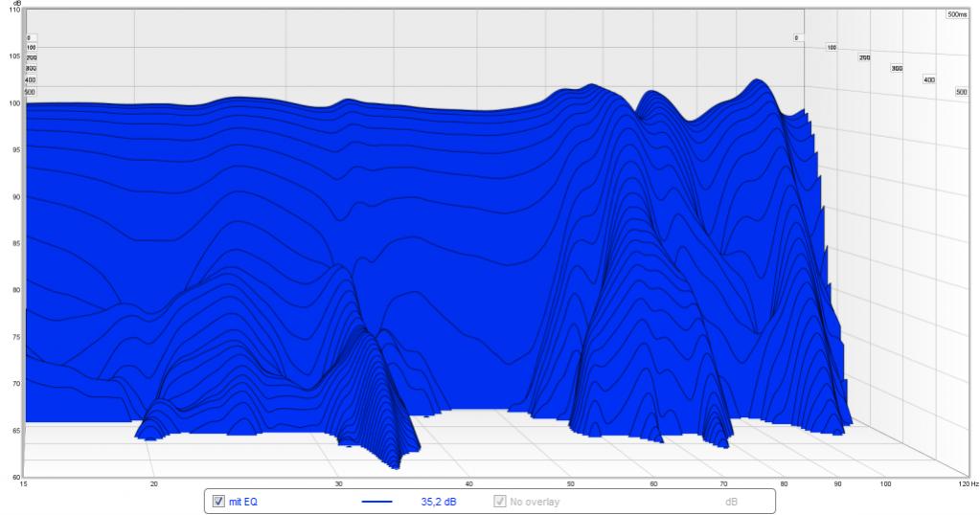Click the 20 Hz frequency axis label
This screenshot has width=980, height=515.
(x=153, y=485)
